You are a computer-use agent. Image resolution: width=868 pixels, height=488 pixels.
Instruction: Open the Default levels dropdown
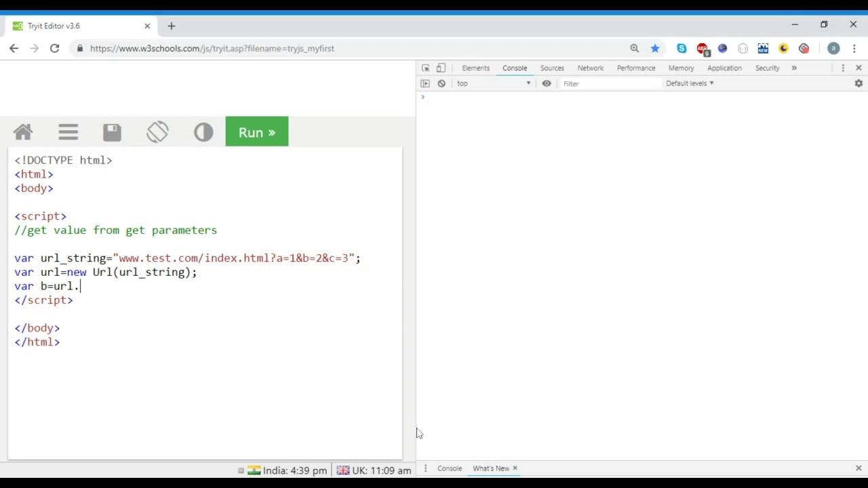pos(690,83)
